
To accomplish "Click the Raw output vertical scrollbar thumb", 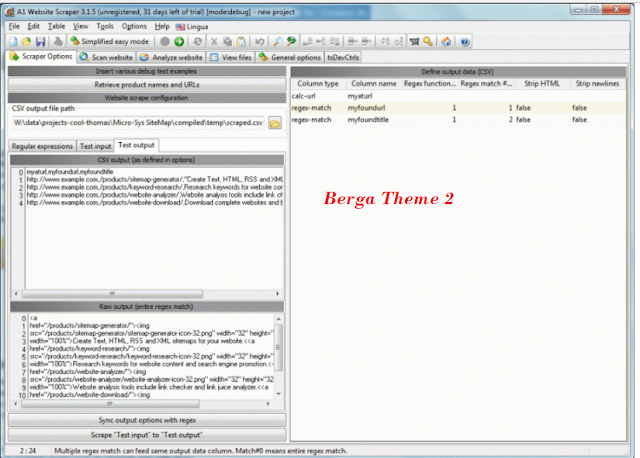I will 278,347.
